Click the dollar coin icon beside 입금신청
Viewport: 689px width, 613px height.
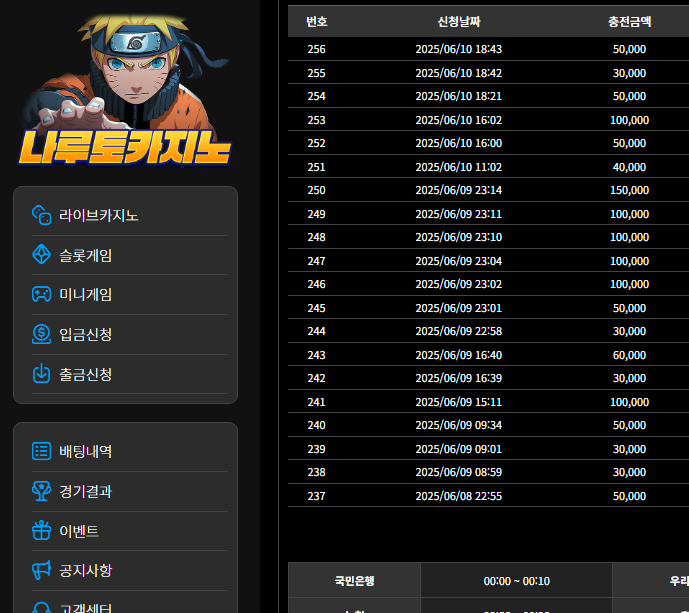(x=41, y=334)
